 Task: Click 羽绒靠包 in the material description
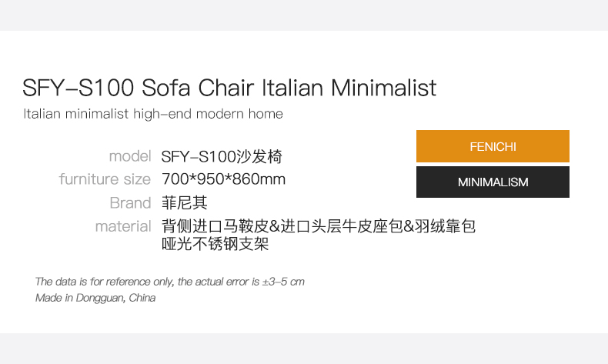coord(445,226)
